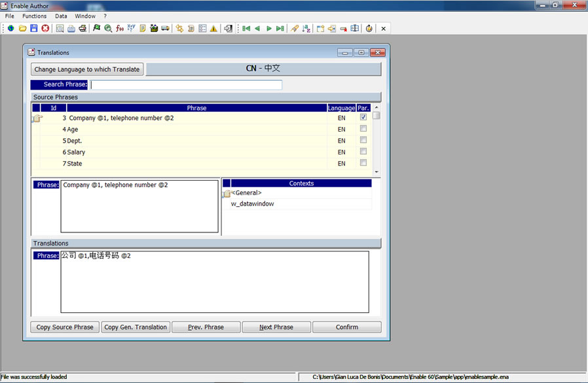Click Change Language to which Translate button

tap(87, 69)
